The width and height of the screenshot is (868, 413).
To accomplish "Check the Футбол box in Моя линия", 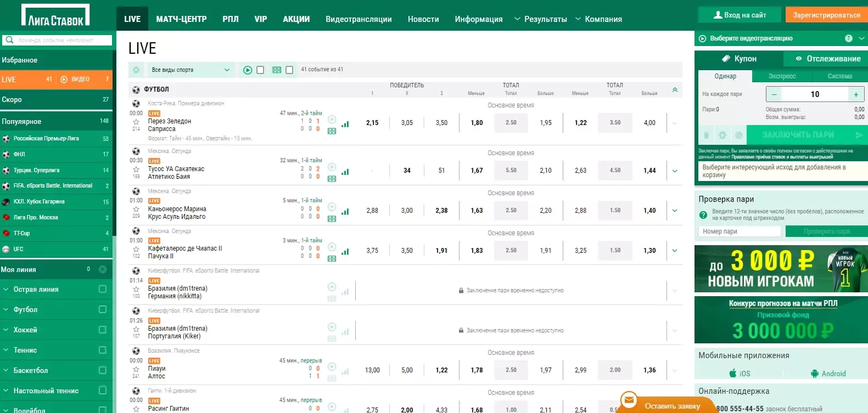I will coord(103,309).
